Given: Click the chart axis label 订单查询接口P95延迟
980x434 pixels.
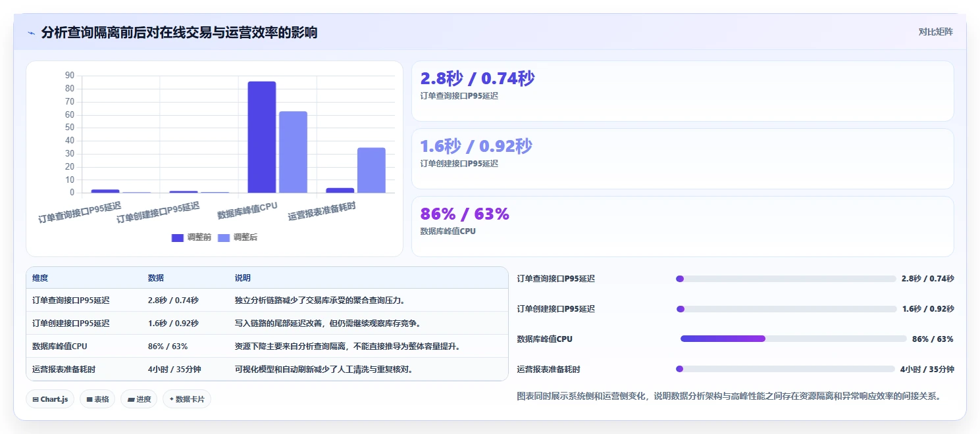Looking at the screenshot, I should [x=80, y=214].
